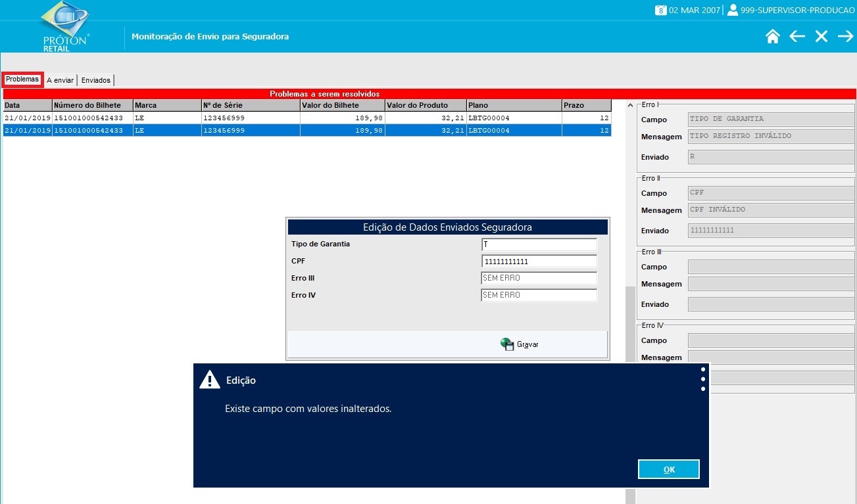
Task: Click the Gravar save icon
Action: [507, 344]
